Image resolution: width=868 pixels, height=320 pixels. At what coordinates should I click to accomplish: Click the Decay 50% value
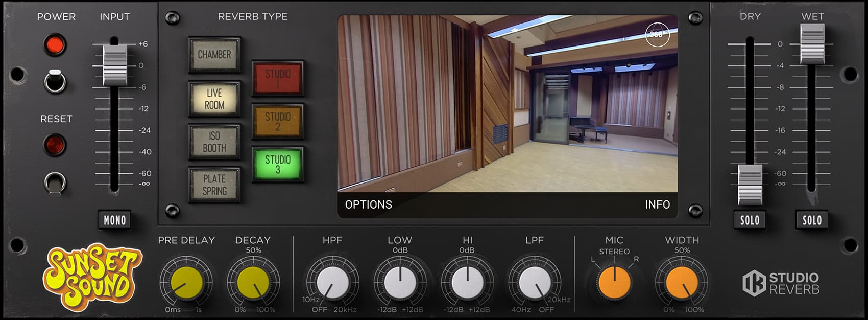[x=253, y=250]
